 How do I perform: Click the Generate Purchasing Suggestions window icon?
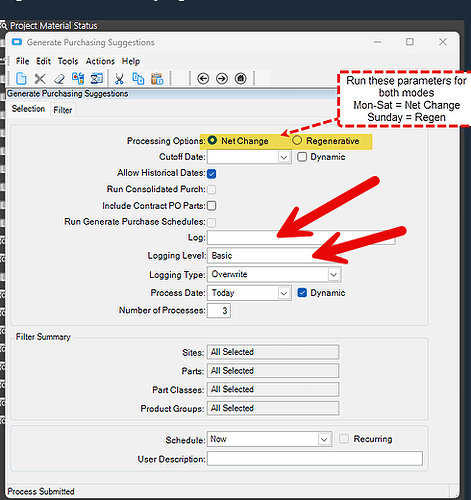17,42
